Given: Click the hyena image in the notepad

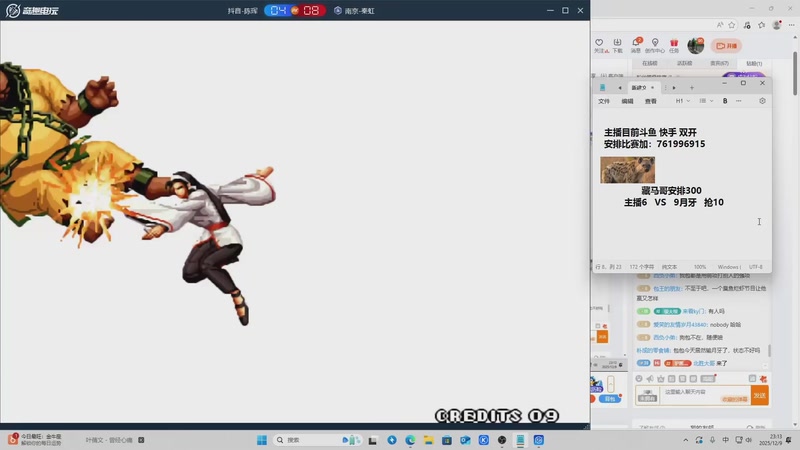Looking at the screenshot, I should [x=628, y=169].
